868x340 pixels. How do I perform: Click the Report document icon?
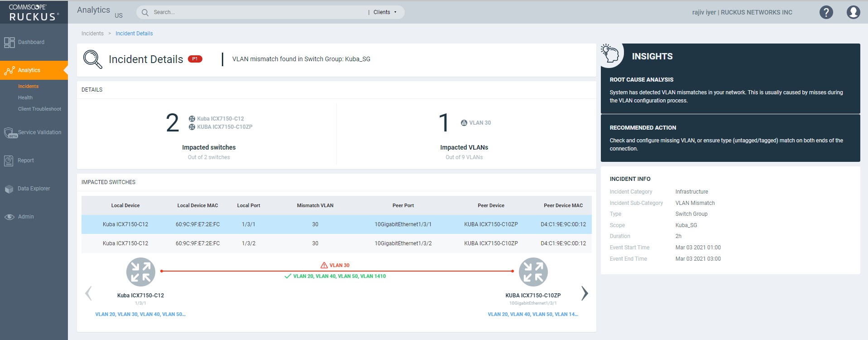(x=9, y=160)
